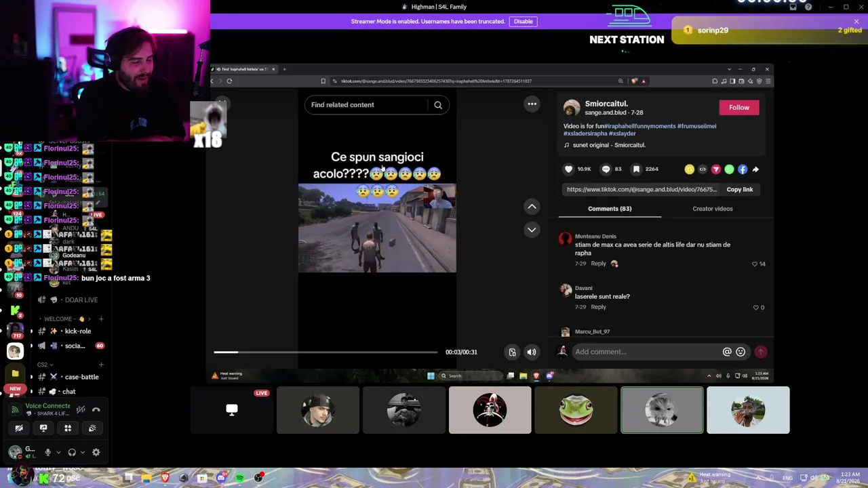This screenshot has width=868, height=488.
Task: Click Smiorcaitul profile avatar
Action: [x=572, y=108]
